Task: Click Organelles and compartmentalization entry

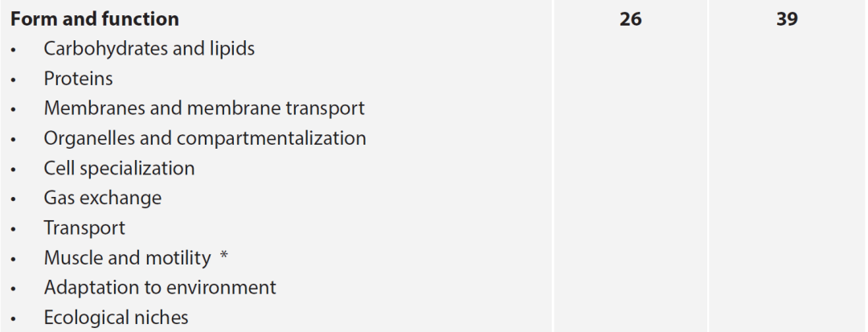Action: pyautogui.click(x=205, y=138)
